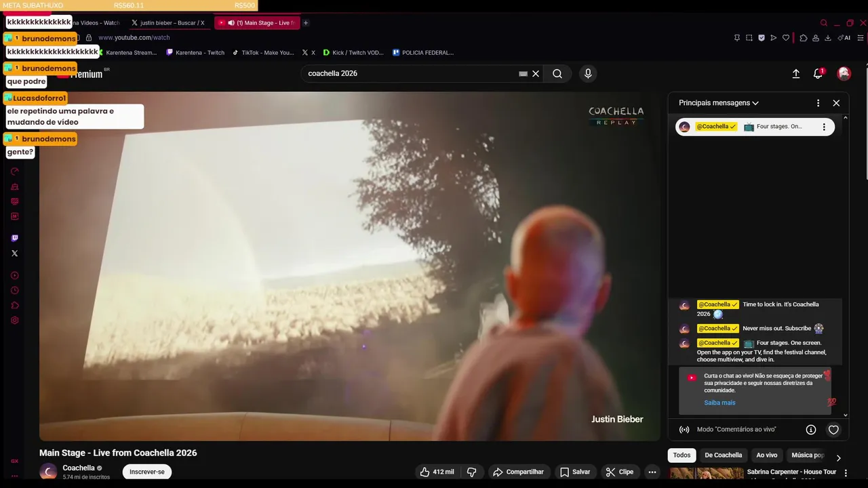Create a clip with Clipe button
This screenshot has width=868, height=488.
tap(620, 472)
